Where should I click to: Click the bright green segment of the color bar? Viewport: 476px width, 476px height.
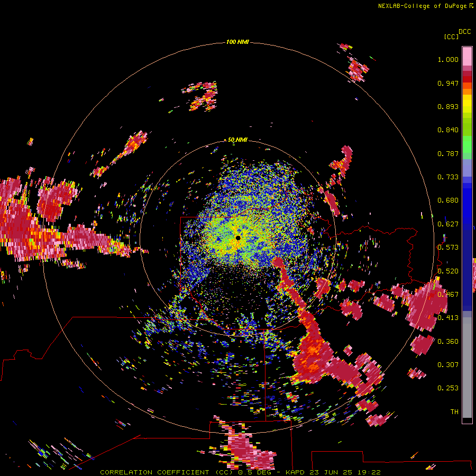[467, 144]
